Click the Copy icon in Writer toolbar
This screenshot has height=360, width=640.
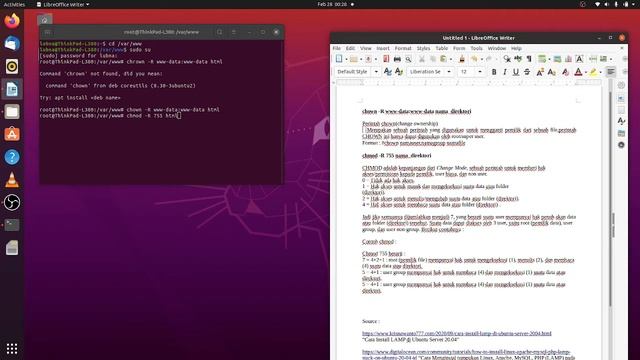click(x=433, y=59)
